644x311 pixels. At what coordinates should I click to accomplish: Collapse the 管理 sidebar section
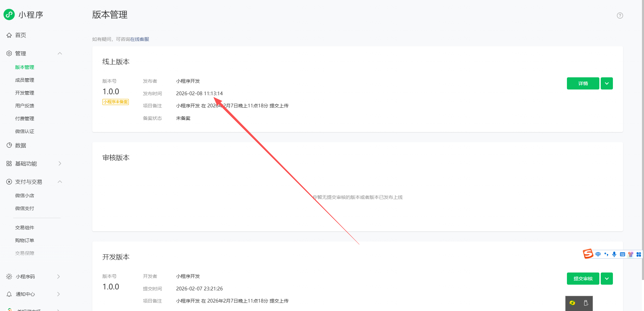coord(60,53)
